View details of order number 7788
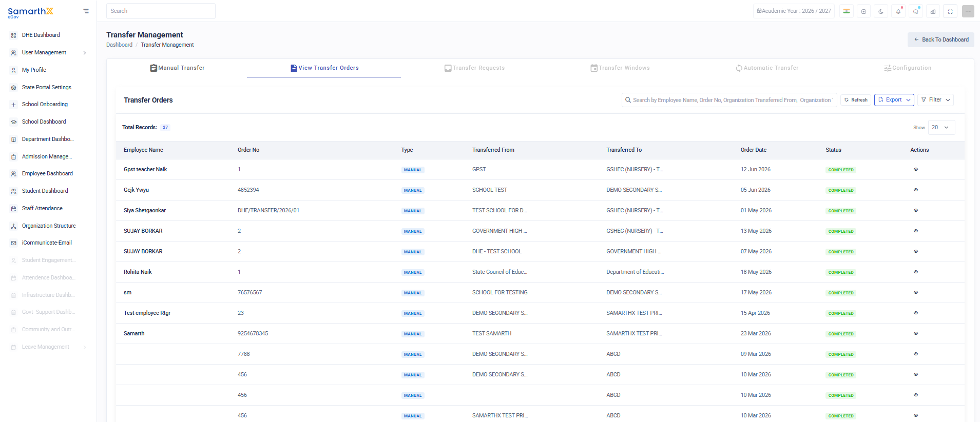 click(x=916, y=354)
